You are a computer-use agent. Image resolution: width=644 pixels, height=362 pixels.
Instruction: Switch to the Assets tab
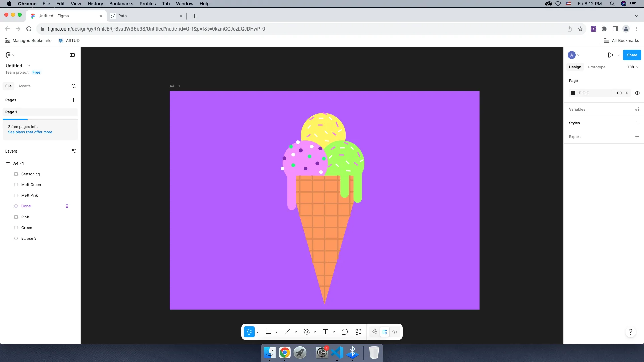tap(24, 86)
